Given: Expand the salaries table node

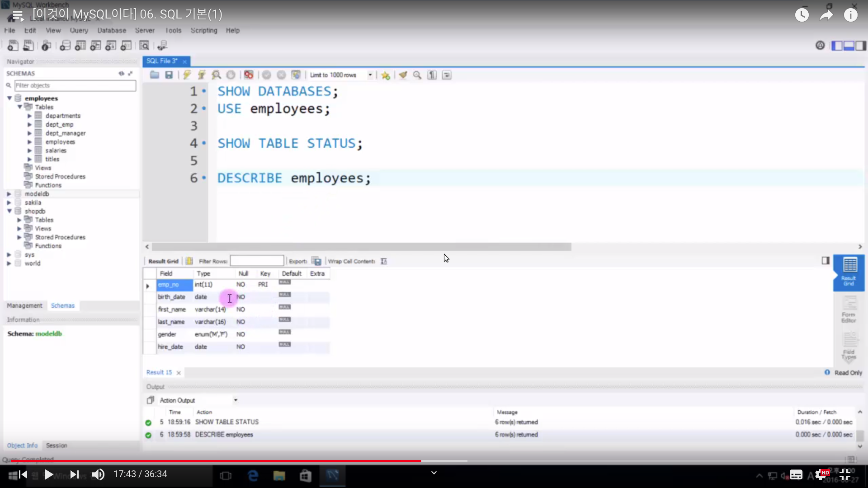Looking at the screenshot, I should pos(29,150).
